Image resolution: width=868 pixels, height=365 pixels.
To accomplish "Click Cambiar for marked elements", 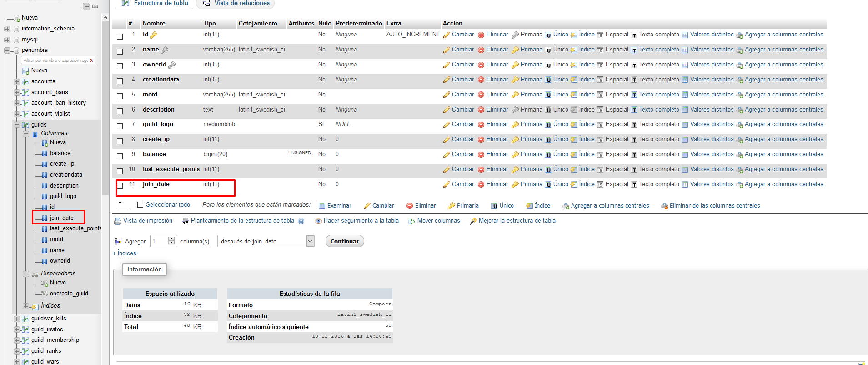I will 379,206.
